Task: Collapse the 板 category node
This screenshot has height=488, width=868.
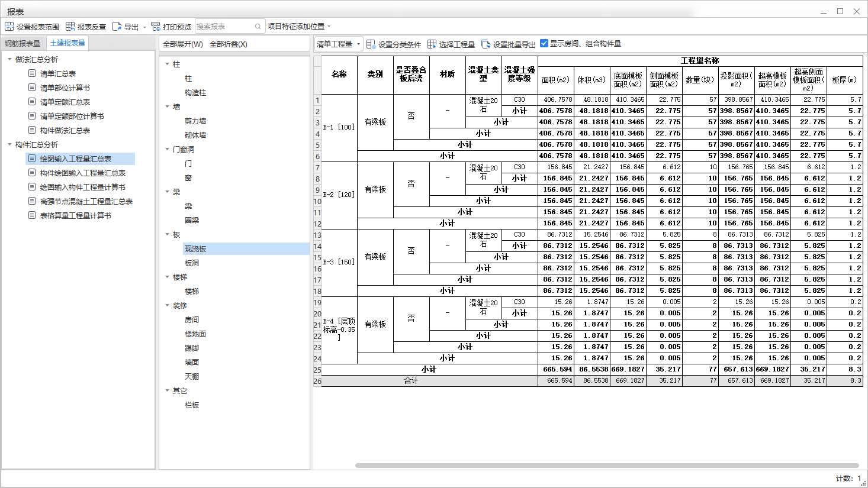Action: point(167,234)
